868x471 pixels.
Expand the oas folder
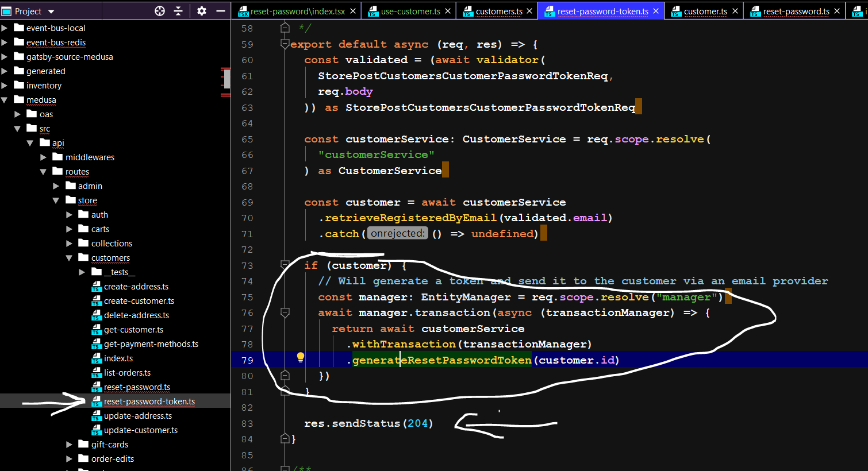(17, 114)
